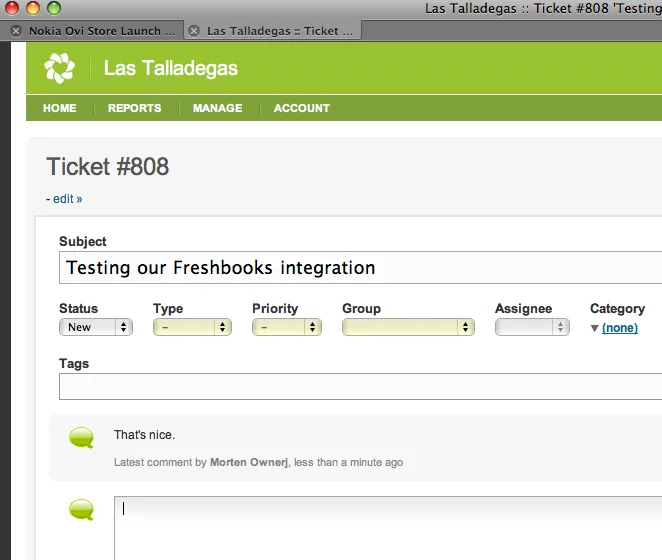Expand the Category disclosure triangle
662x560 pixels.
tap(595, 328)
